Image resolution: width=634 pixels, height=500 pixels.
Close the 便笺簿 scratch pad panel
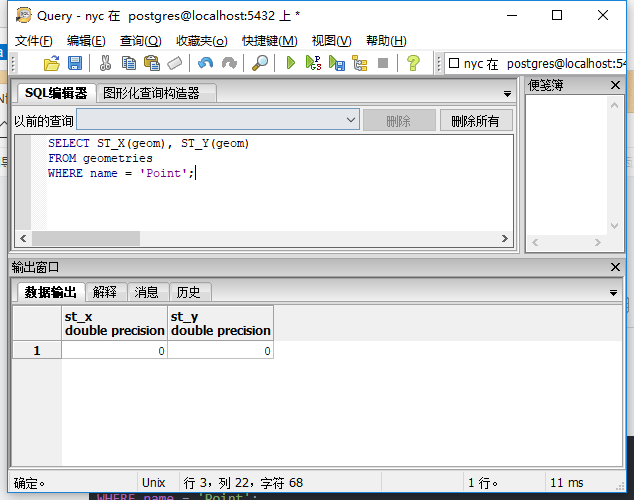(615, 85)
